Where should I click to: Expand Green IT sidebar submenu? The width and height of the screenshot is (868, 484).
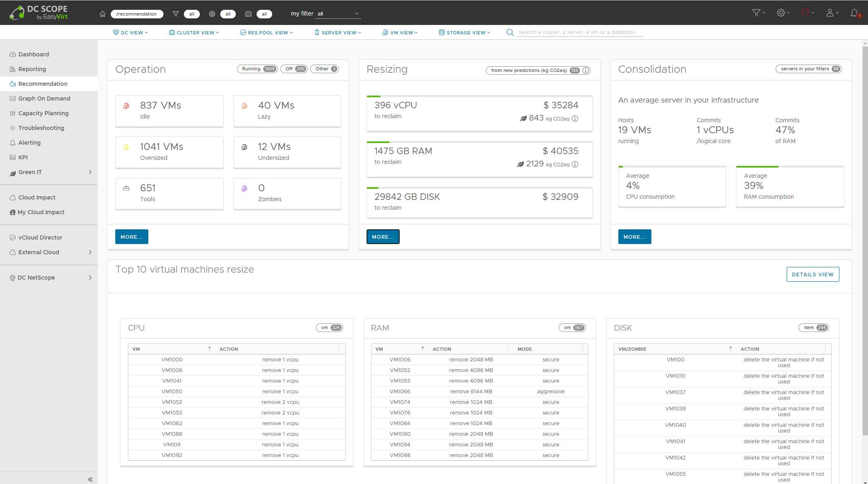[x=90, y=172]
